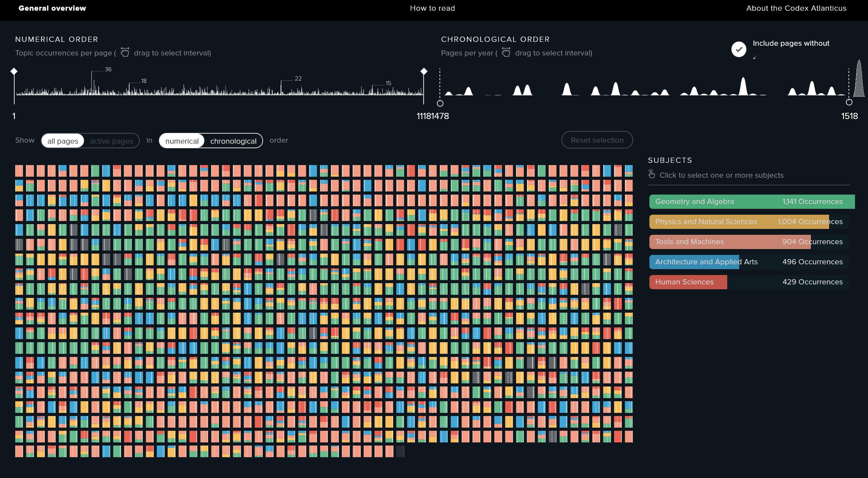Click the NUMERICAL ORDER heading
Viewport: 868px width, 478px height.
(57, 40)
